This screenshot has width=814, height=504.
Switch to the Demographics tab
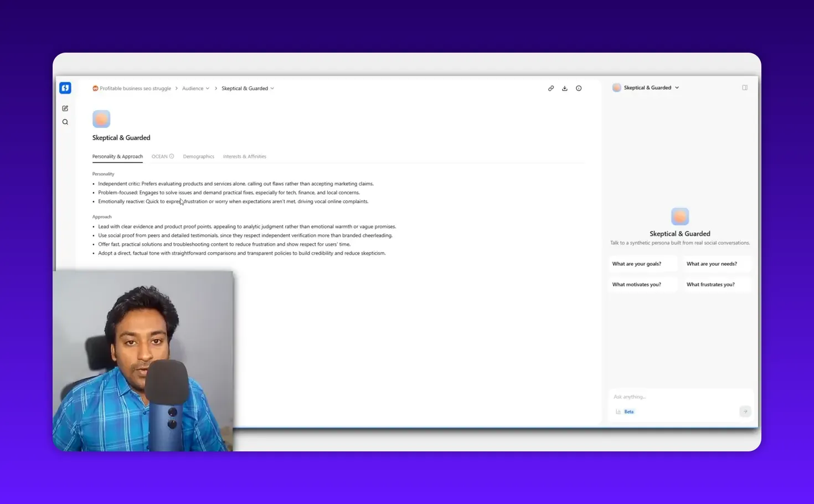click(198, 156)
